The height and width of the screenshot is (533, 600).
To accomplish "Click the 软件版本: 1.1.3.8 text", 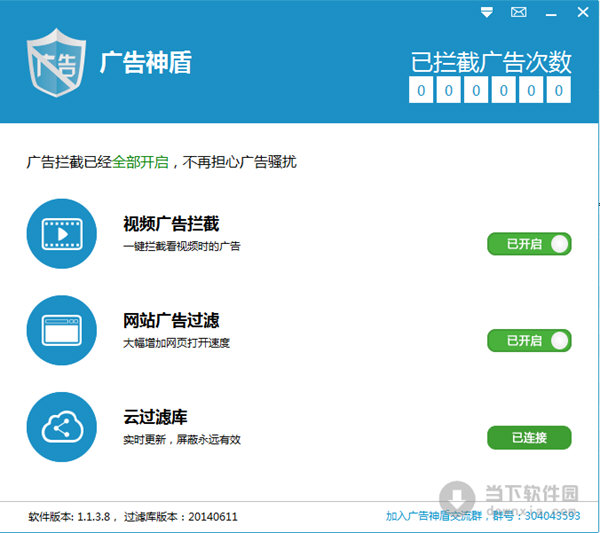I will [69, 517].
